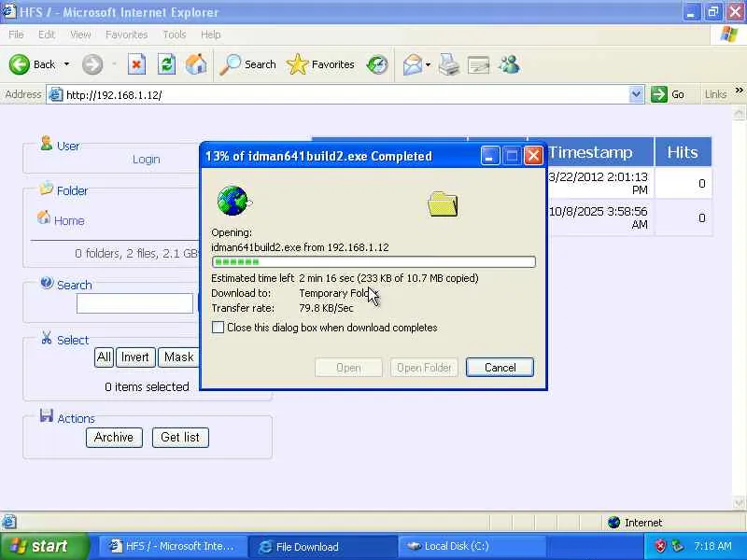Click the green Go button

click(x=668, y=94)
